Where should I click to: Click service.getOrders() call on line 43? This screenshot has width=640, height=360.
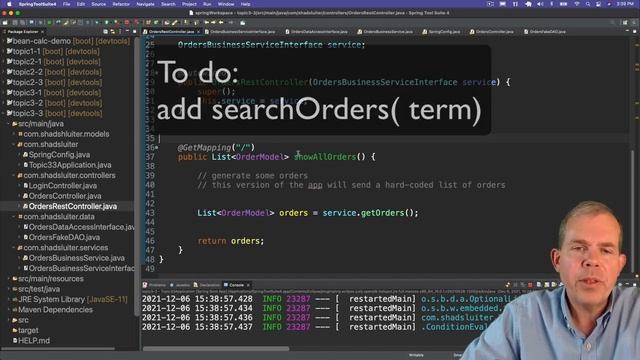(x=370, y=213)
